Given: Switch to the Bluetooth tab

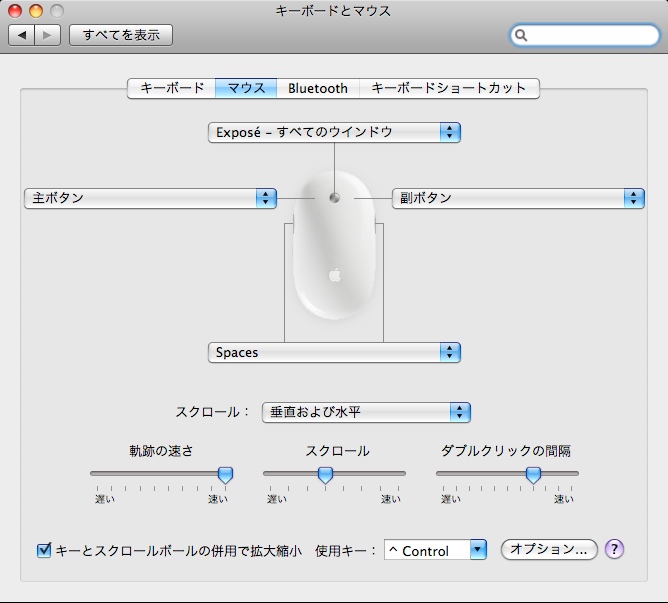Looking at the screenshot, I should point(318,88).
